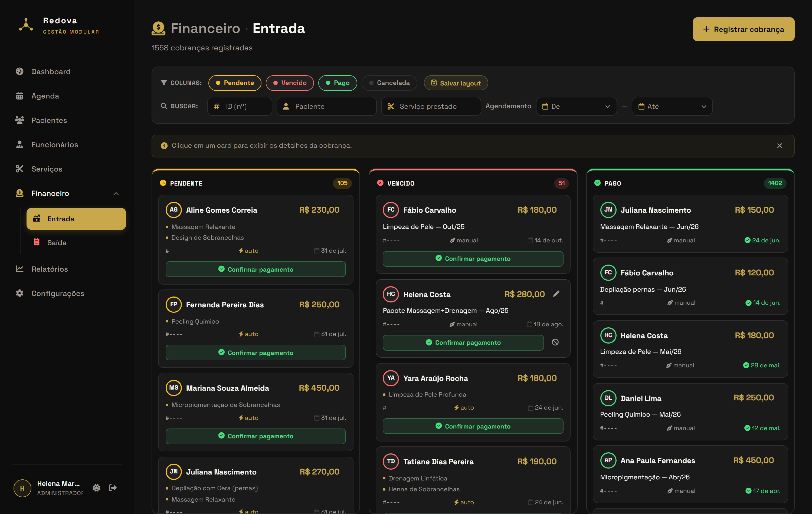Click the Dashboard gauge icon in sidebar
This screenshot has width=812, height=514.
tap(19, 71)
